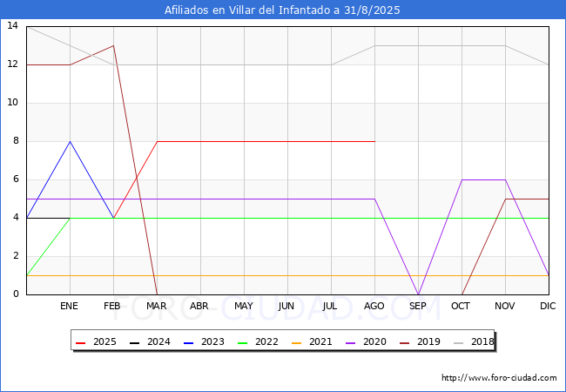Click the MAR month axis label

point(156,306)
